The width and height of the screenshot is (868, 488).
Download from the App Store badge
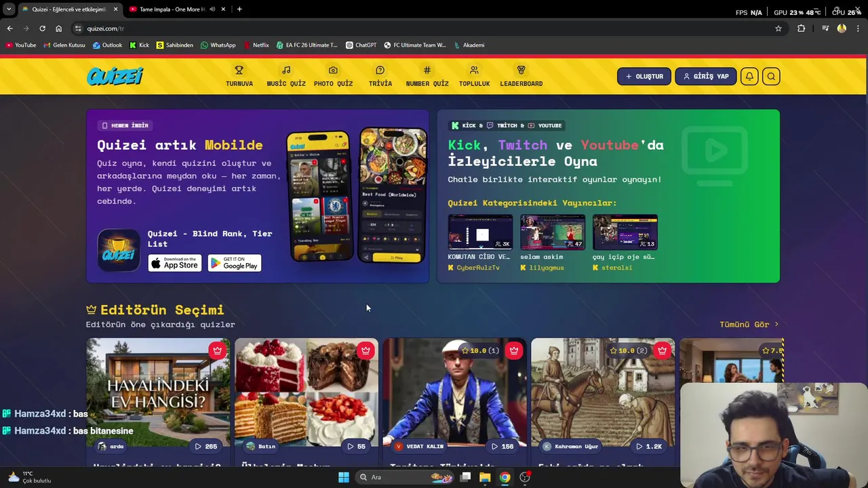click(175, 263)
